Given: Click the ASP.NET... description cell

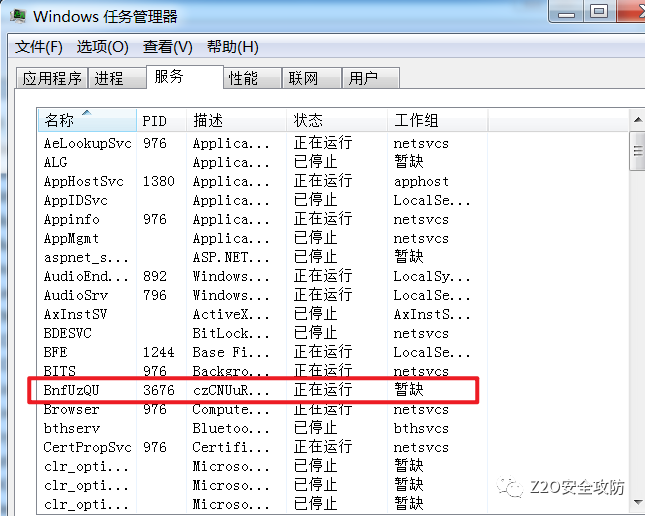Looking at the screenshot, I should (231, 257).
